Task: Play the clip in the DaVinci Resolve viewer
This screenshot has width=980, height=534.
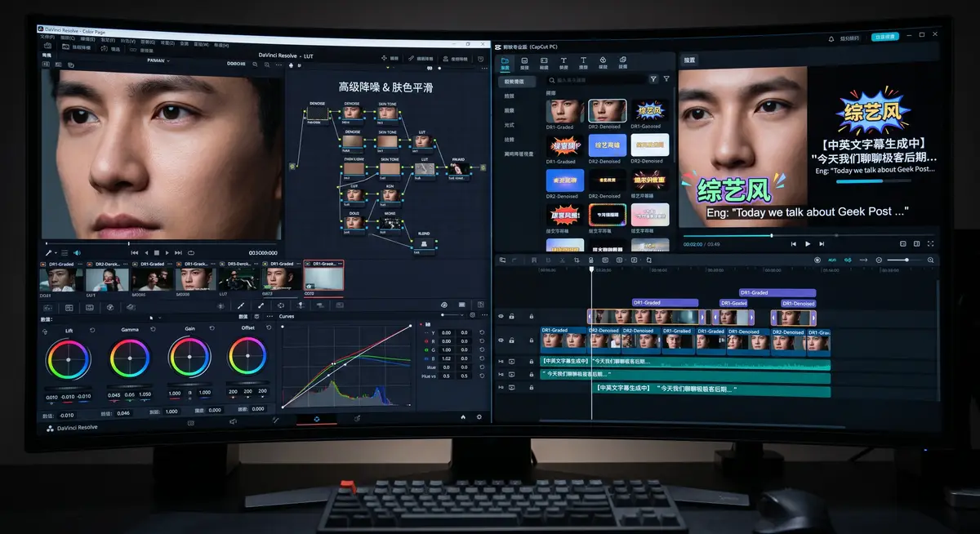Action: [x=167, y=252]
